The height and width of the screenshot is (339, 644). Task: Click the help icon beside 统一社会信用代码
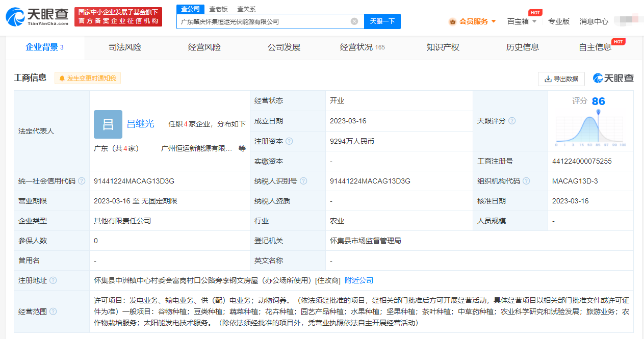pyautogui.click(x=82, y=181)
